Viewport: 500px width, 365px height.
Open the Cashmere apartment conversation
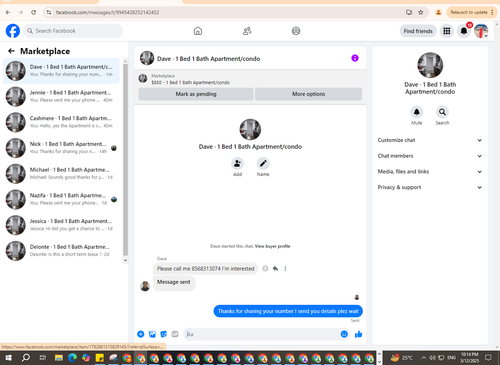[x=61, y=122]
